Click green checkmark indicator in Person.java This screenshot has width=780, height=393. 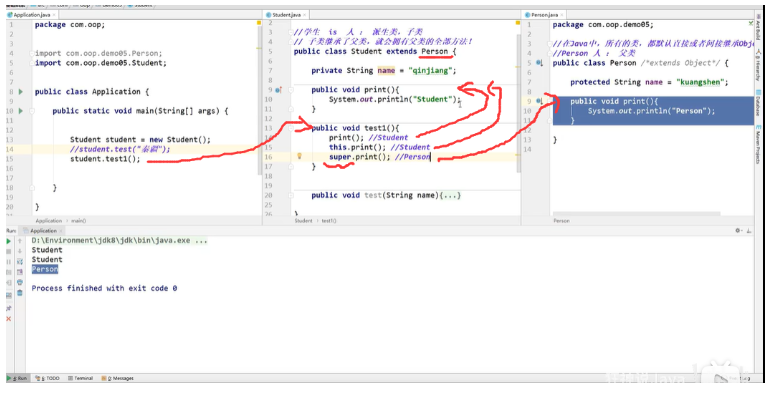(x=751, y=23)
